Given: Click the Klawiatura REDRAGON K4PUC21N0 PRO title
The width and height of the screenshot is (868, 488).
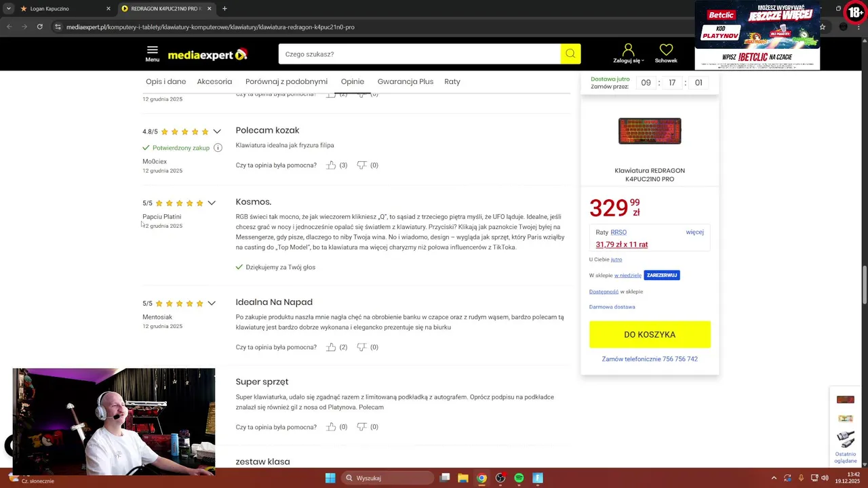Looking at the screenshot, I should (x=650, y=175).
